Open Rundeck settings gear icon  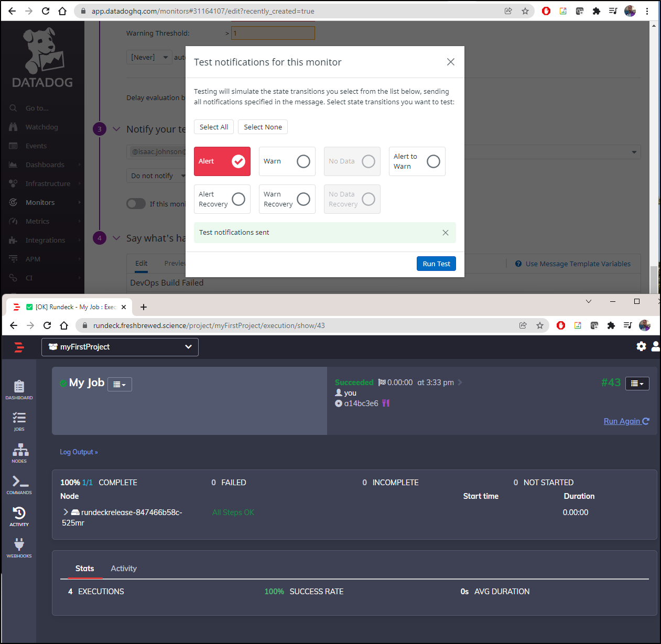point(641,346)
